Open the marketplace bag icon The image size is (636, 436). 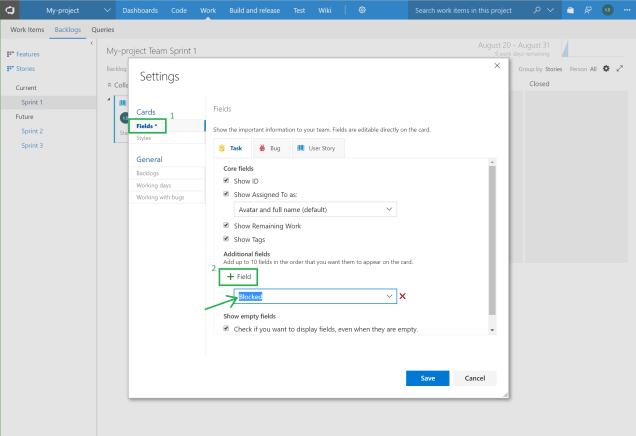coord(569,9)
